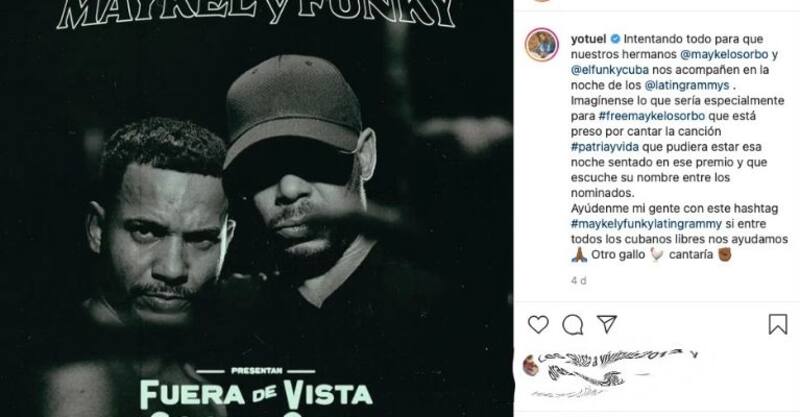
Task: Open the @maykelosorbo mention
Action: [x=724, y=54]
